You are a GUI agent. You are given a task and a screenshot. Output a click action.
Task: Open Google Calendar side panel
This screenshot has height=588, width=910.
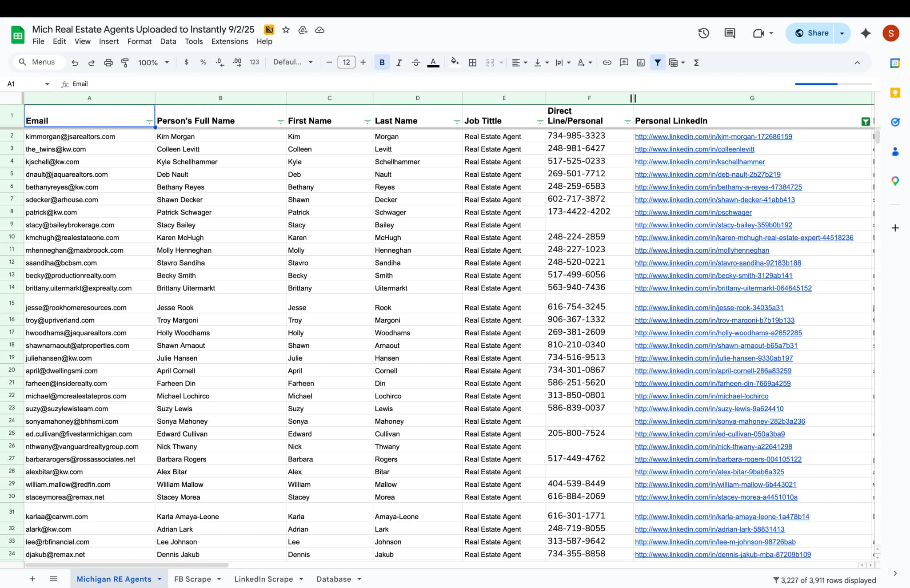pyautogui.click(x=895, y=64)
